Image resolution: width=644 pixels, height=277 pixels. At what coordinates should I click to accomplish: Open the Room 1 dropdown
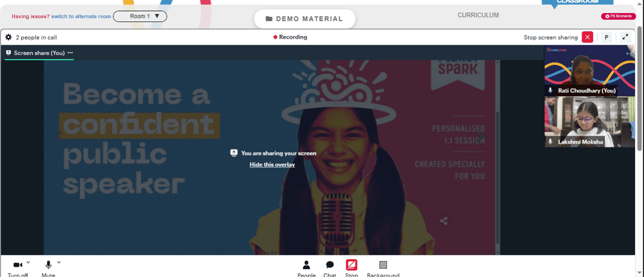coord(140,17)
